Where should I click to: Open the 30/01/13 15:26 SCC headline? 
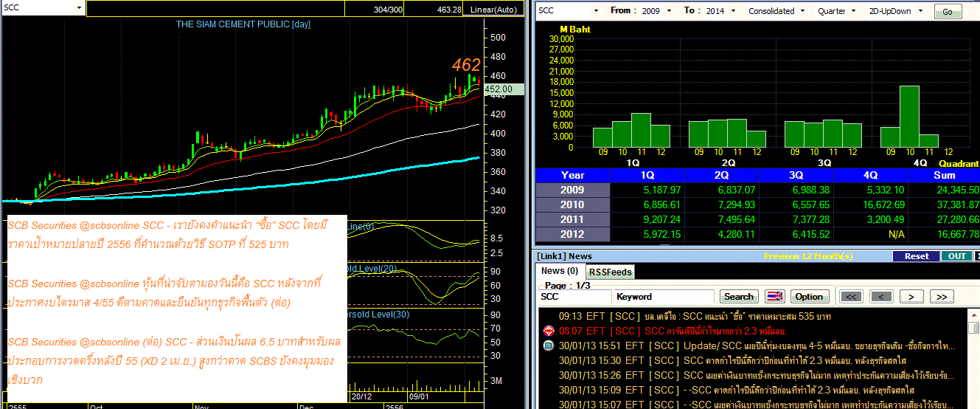coord(757,375)
